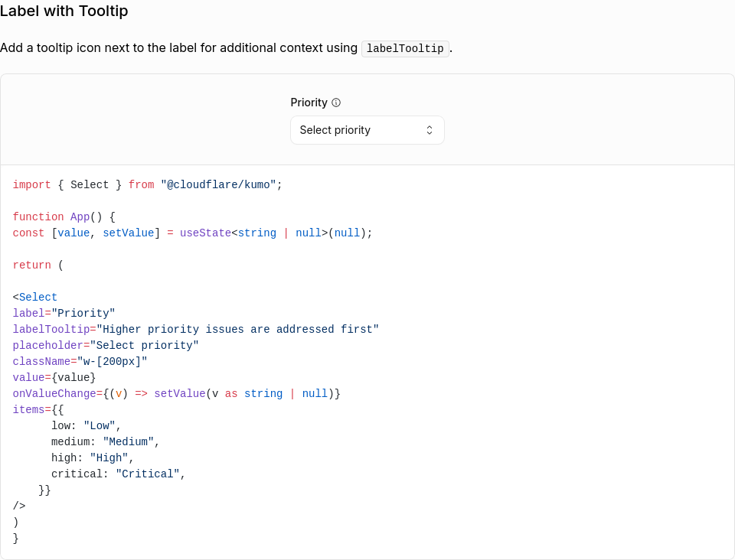Click the <Select opening tag in code
The image size is (735, 560).
35,298
